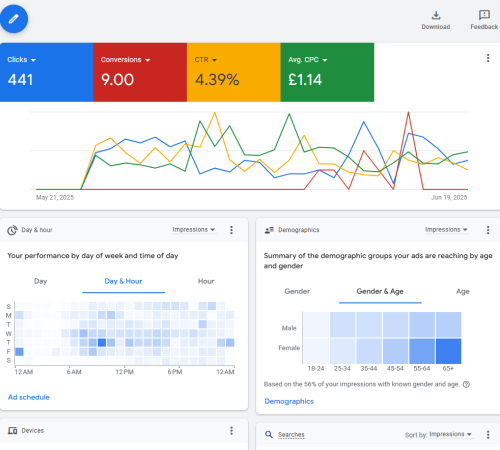Viewport: 500px width, 450px height.
Task: Select the Gender & Age tab
Action: (x=380, y=291)
